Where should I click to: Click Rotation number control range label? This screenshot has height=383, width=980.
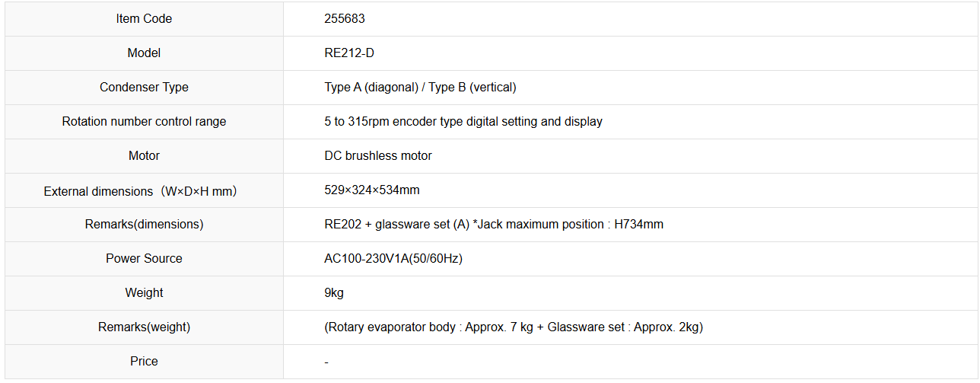click(144, 122)
